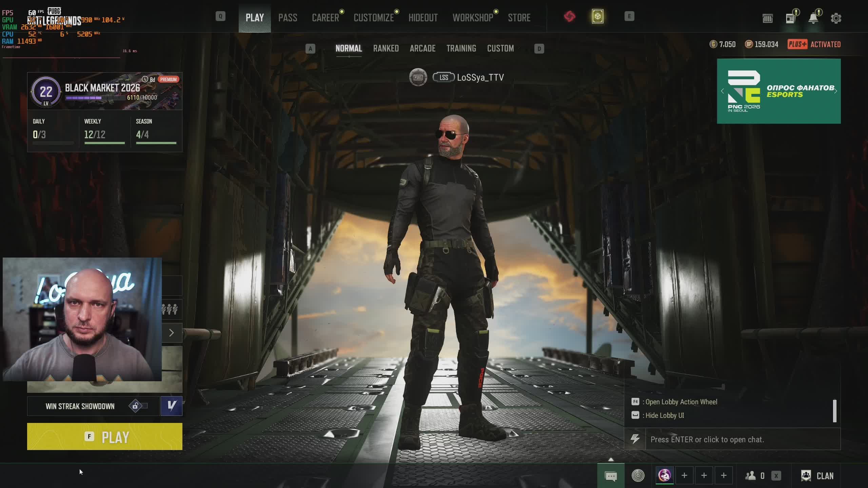Click the BP balance 159.034
Screen dimensions: 868x488
click(762, 44)
